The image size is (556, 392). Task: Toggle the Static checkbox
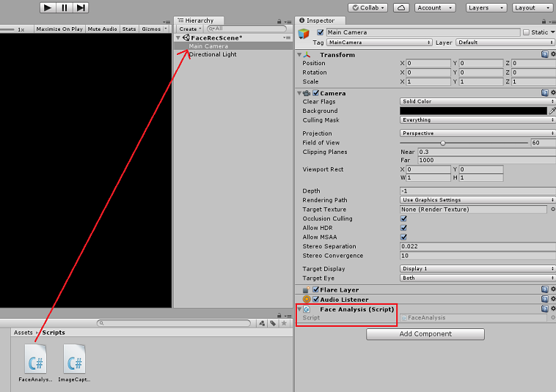click(x=526, y=32)
